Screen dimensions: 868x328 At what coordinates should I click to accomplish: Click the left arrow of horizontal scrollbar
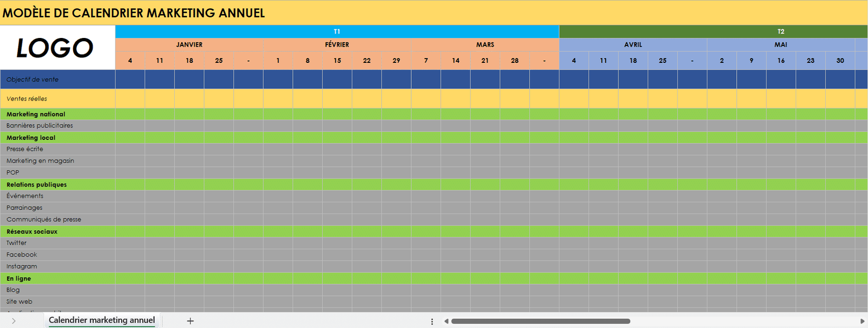point(446,321)
